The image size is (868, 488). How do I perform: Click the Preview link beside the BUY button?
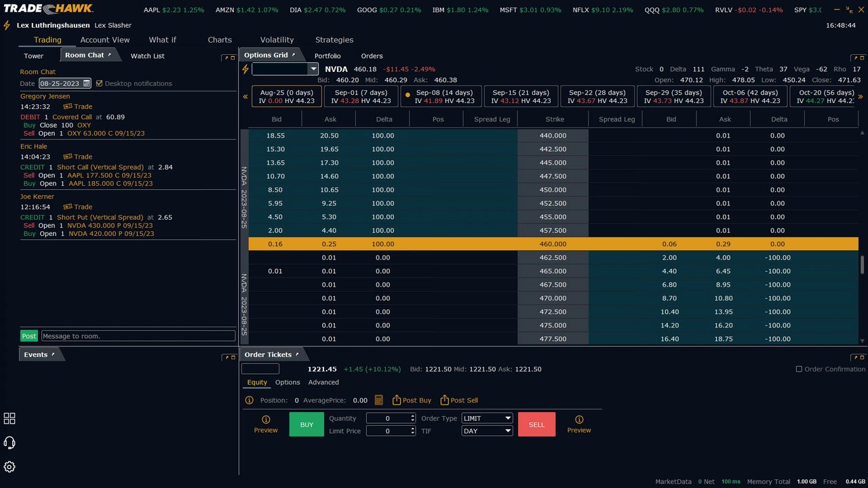click(x=266, y=430)
